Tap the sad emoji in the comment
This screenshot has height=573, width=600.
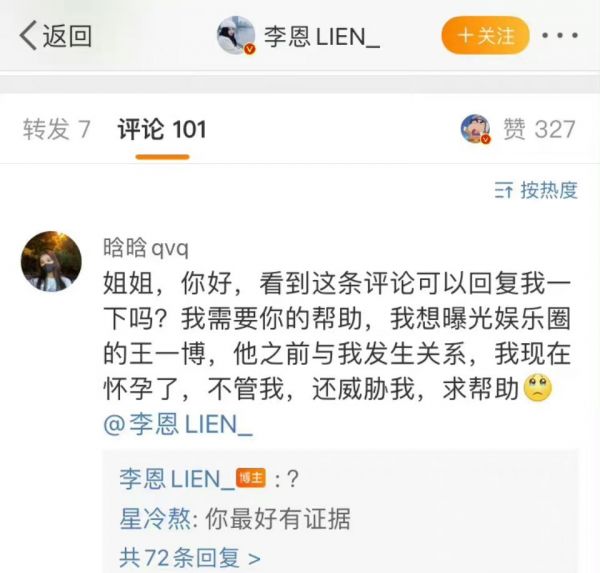tap(538, 388)
